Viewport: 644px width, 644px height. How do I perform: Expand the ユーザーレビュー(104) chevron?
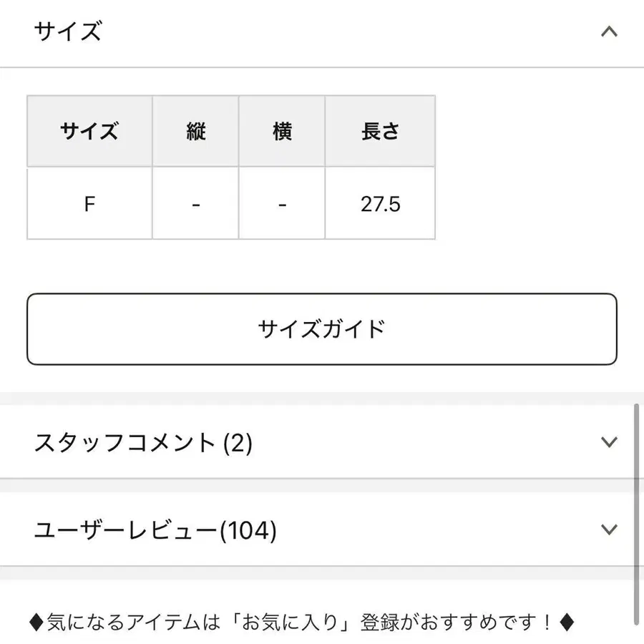pyautogui.click(x=609, y=530)
